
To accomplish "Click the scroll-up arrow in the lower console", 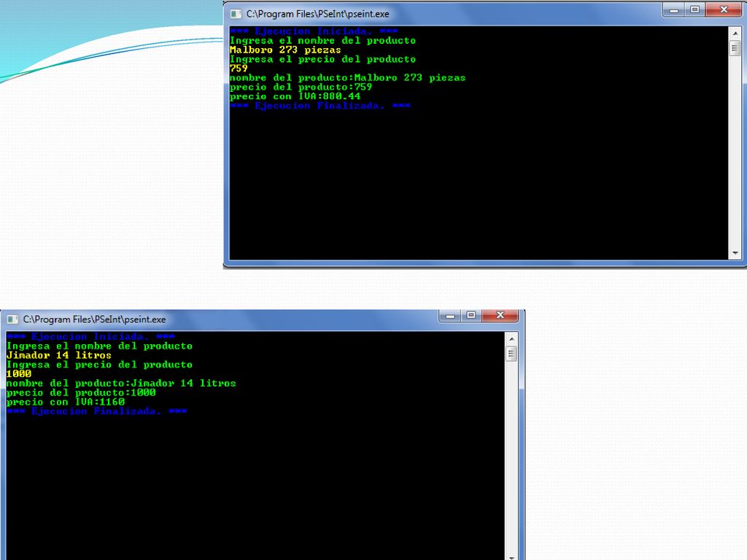I will pos(511,339).
